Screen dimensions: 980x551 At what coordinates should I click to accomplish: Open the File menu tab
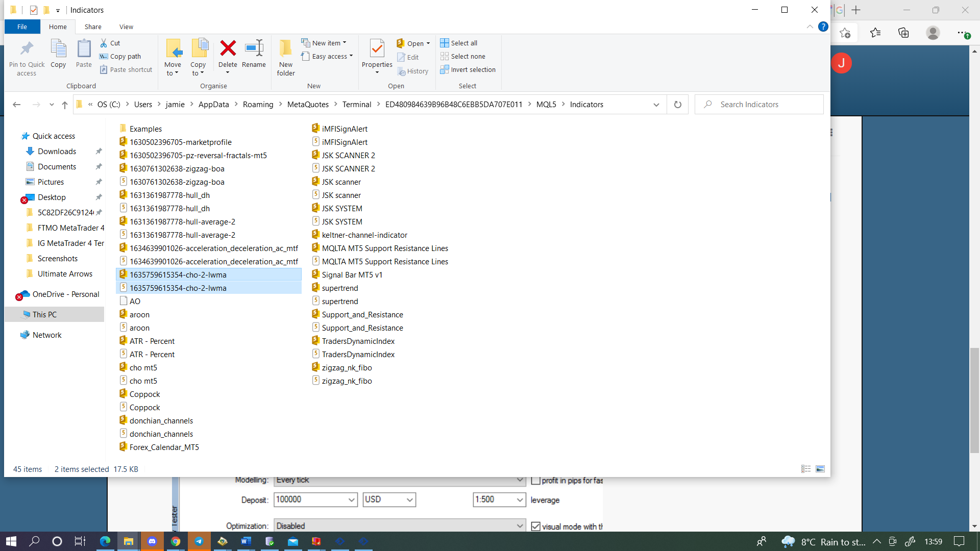tap(22, 27)
